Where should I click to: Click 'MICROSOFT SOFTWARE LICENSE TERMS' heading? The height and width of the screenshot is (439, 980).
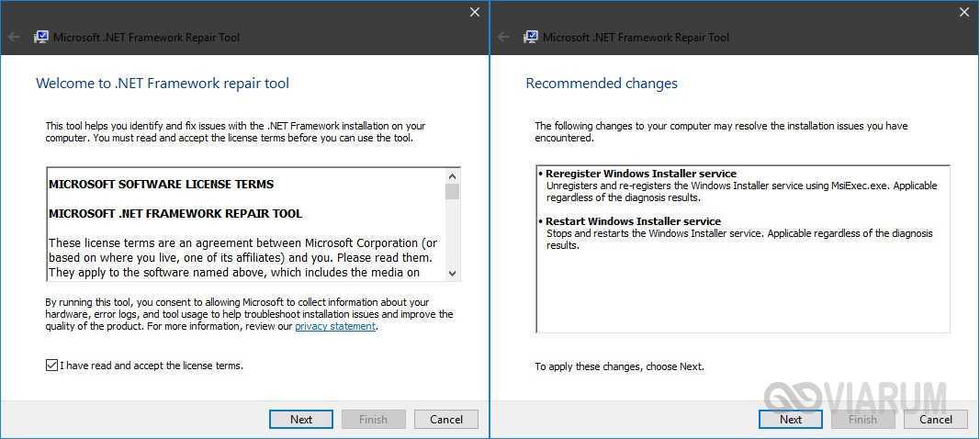point(162,185)
